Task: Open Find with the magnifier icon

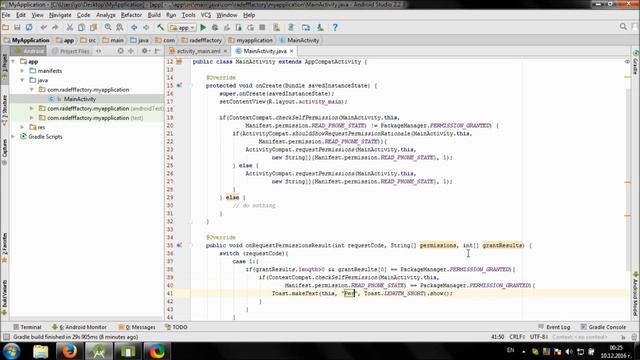Action: click(108, 27)
